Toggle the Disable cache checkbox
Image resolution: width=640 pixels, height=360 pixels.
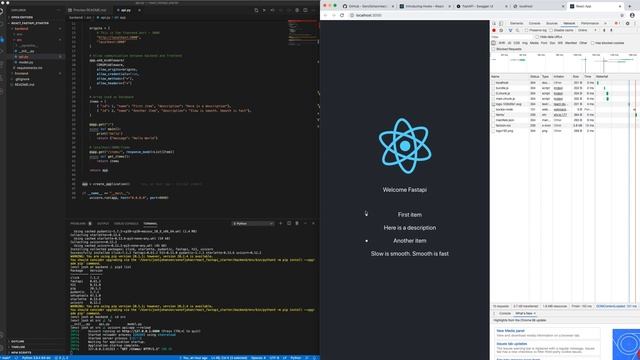click(x=551, y=30)
